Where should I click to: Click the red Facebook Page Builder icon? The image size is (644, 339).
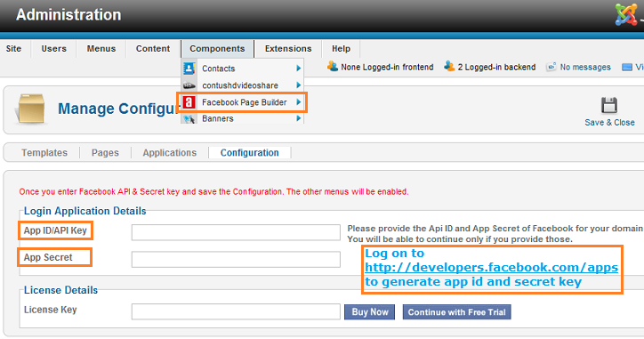pos(189,102)
